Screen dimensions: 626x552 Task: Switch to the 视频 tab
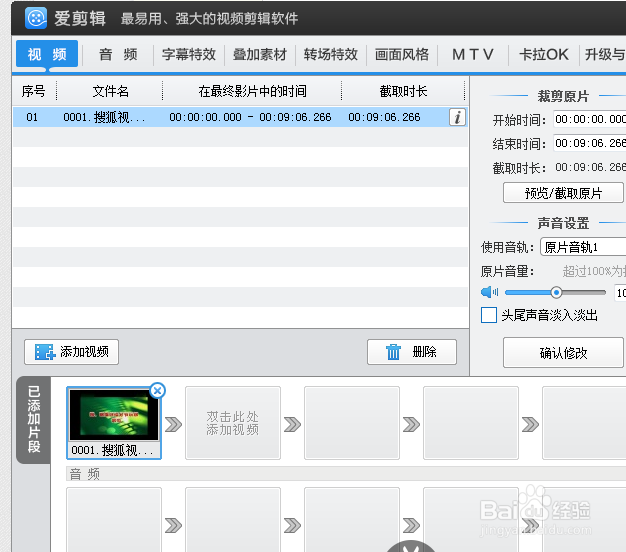point(47,54)
